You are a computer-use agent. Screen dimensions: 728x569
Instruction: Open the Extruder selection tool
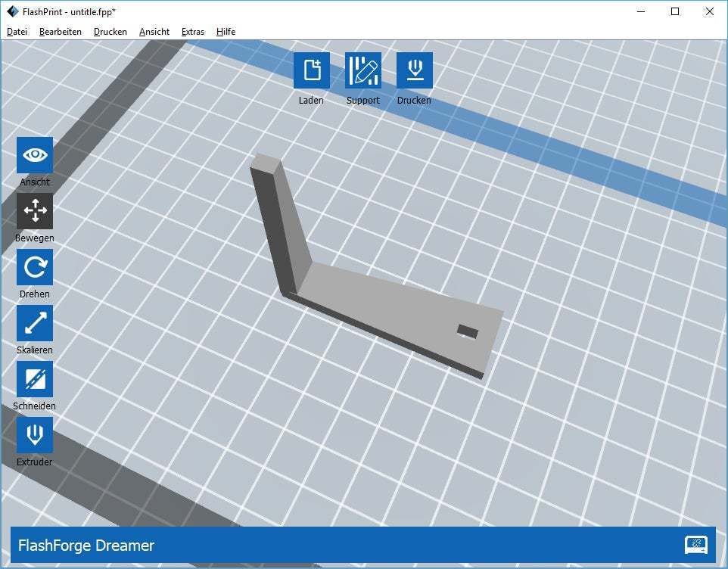[35, 435]
